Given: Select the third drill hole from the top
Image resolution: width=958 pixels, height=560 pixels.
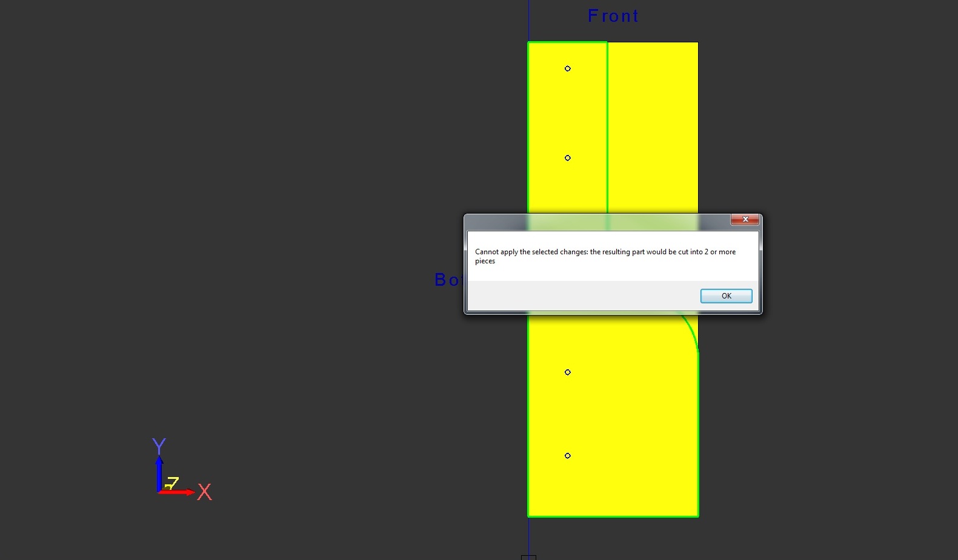Looking at the screenshot, I should tap(568, 372).
